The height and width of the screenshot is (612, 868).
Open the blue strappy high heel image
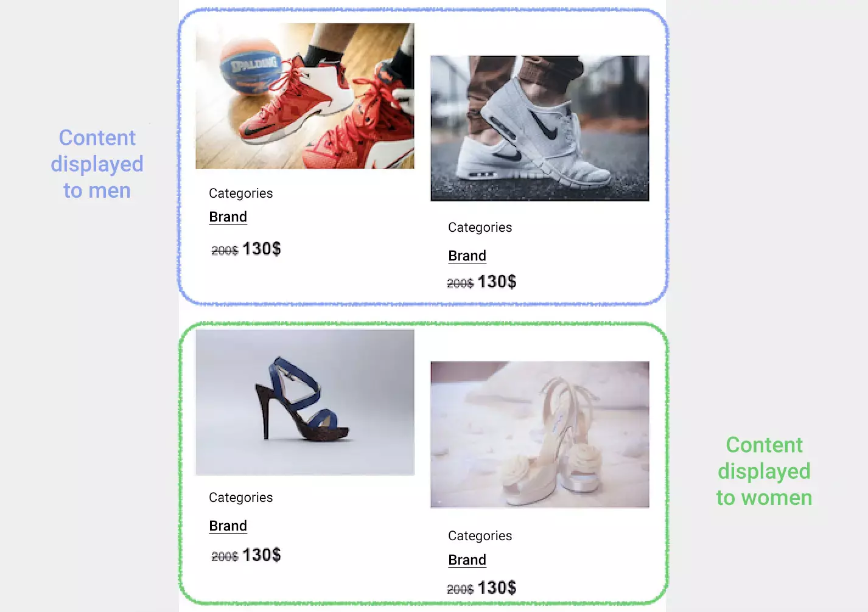point(305,402)
